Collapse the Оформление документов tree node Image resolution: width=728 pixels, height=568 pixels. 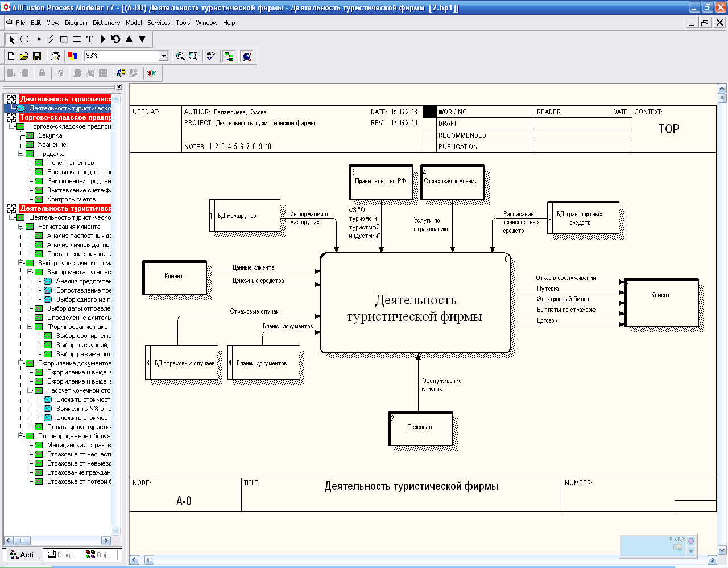tap(21, 363)
